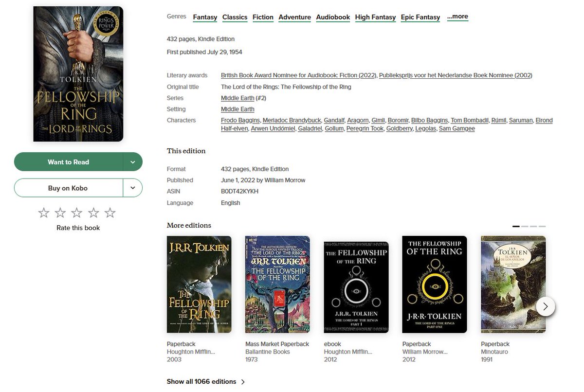
Task: Show all 1066 editions
Action: [206, 382]
